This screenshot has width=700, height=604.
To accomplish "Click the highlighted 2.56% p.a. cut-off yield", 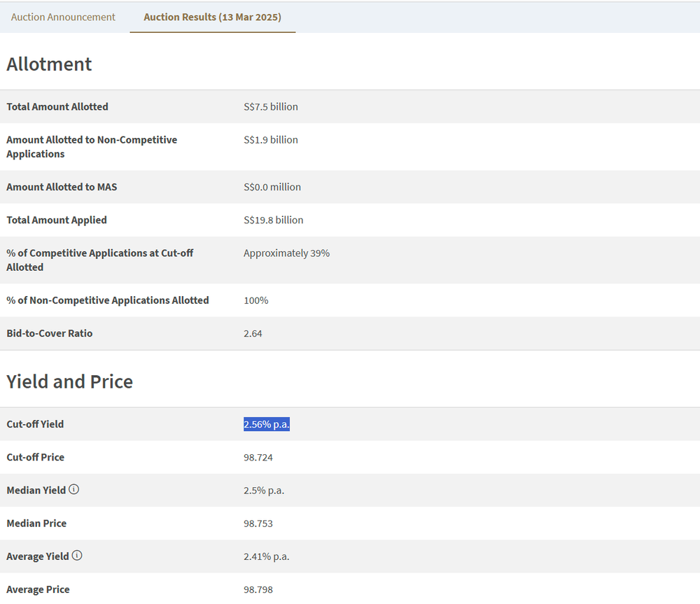I will [x=266, y=424].
